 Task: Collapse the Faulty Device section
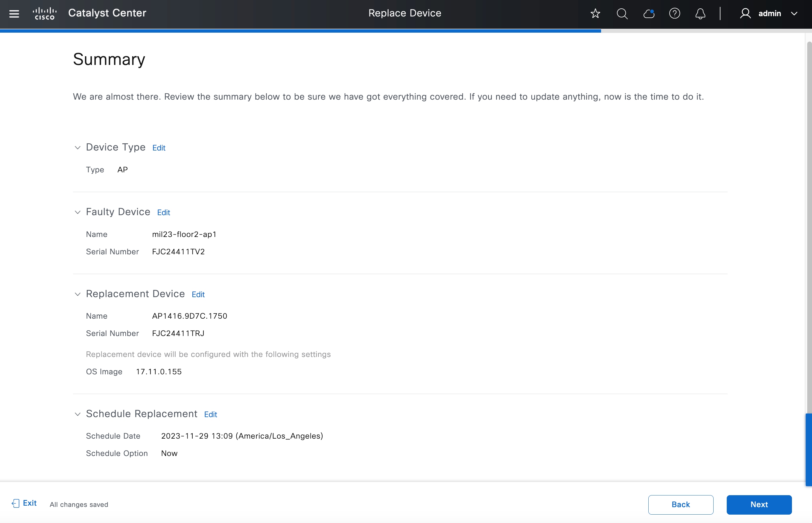(x=77, y=212)
